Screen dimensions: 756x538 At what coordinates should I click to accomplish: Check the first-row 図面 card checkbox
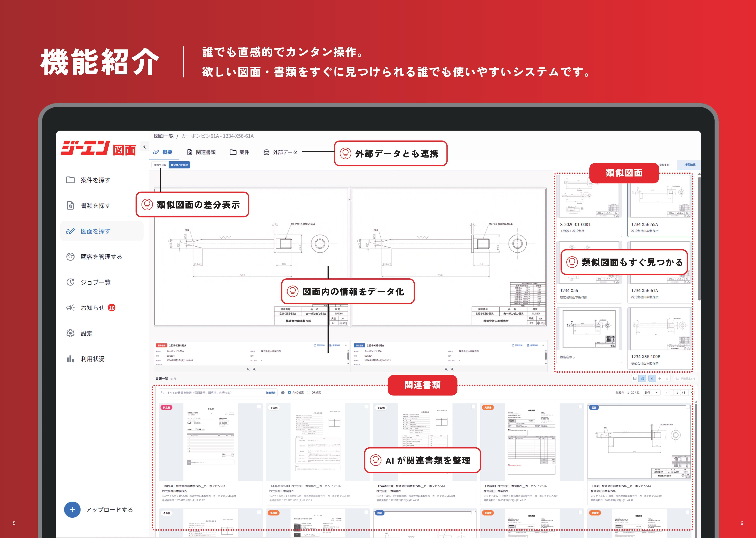click(x=688, y=407)
